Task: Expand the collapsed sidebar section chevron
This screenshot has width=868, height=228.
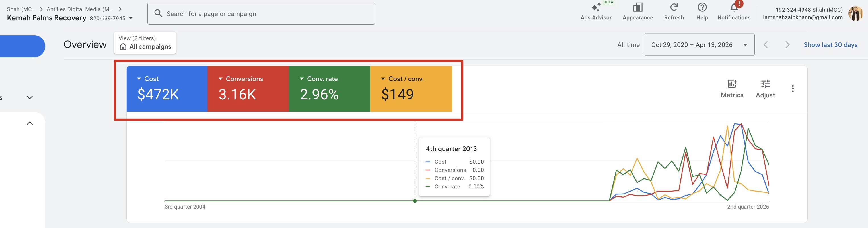Action: 30,97
